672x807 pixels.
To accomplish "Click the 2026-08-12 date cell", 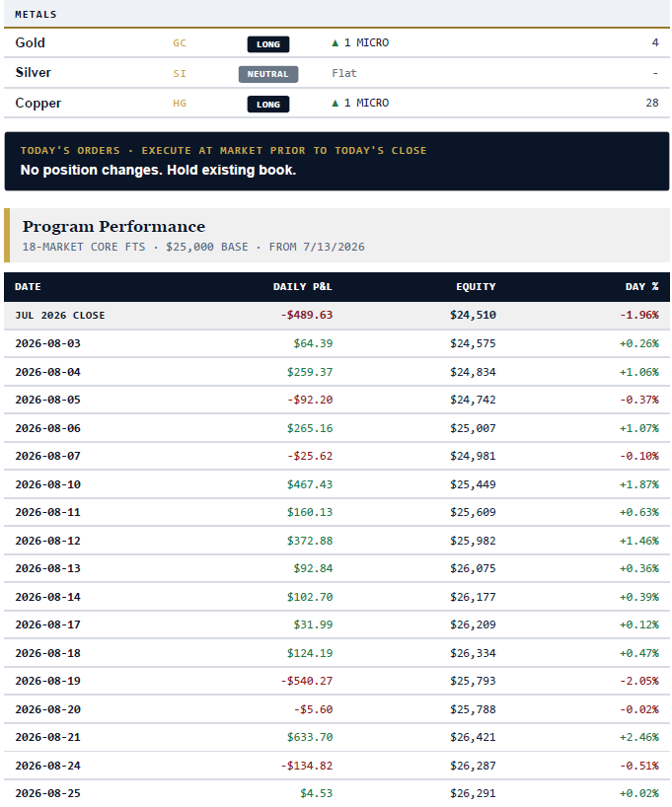I will (x=48, y=541).
